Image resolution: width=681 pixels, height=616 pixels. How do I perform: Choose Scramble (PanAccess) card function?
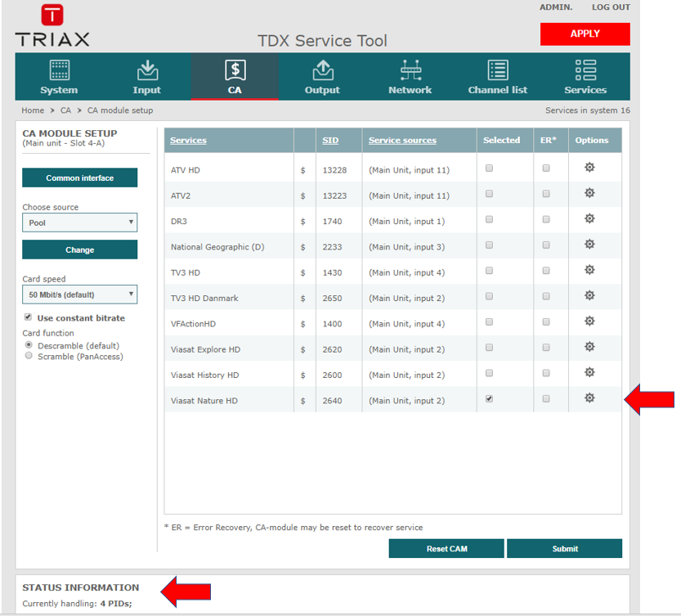coord(29,356)
